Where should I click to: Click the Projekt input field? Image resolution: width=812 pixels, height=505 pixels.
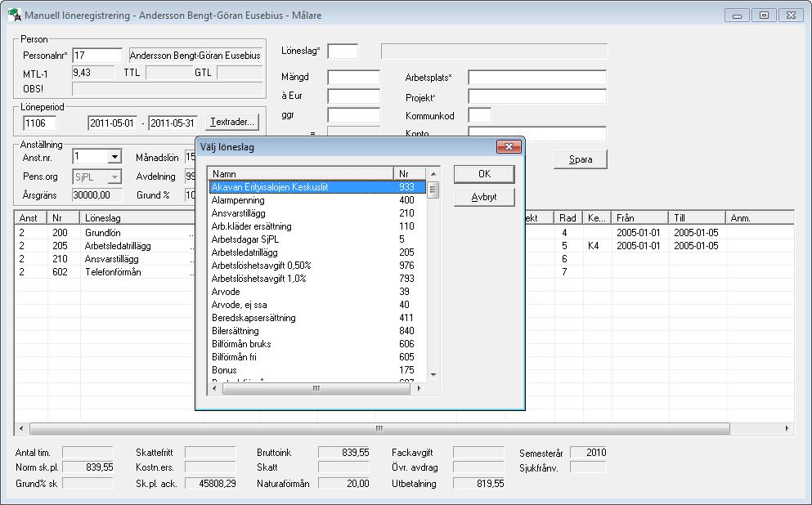tap(537, 96)
